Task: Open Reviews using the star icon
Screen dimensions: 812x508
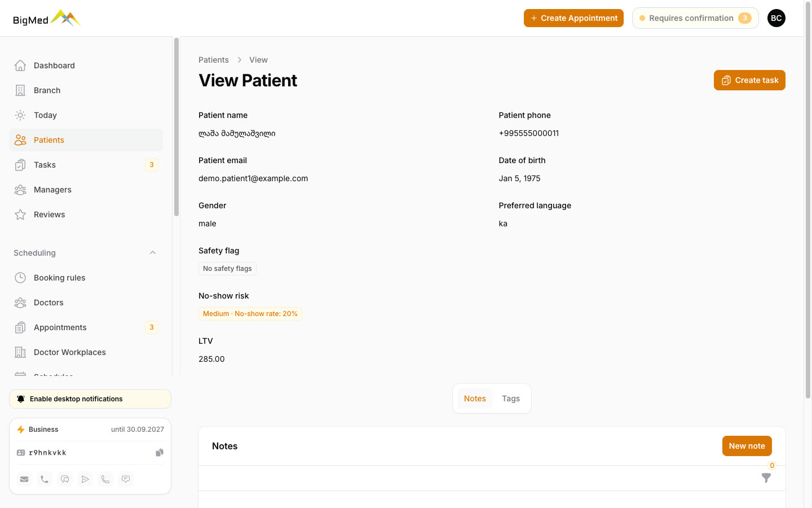Action: [20, 214]
